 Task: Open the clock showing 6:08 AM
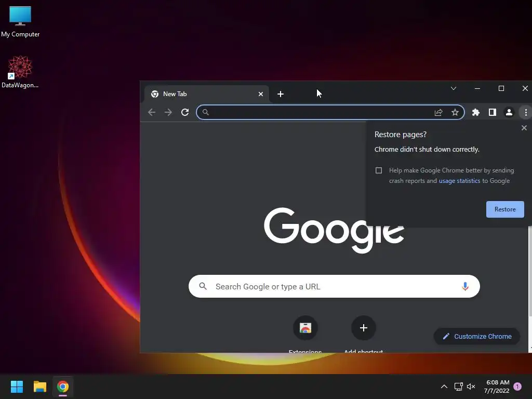[x=497, y=387]
